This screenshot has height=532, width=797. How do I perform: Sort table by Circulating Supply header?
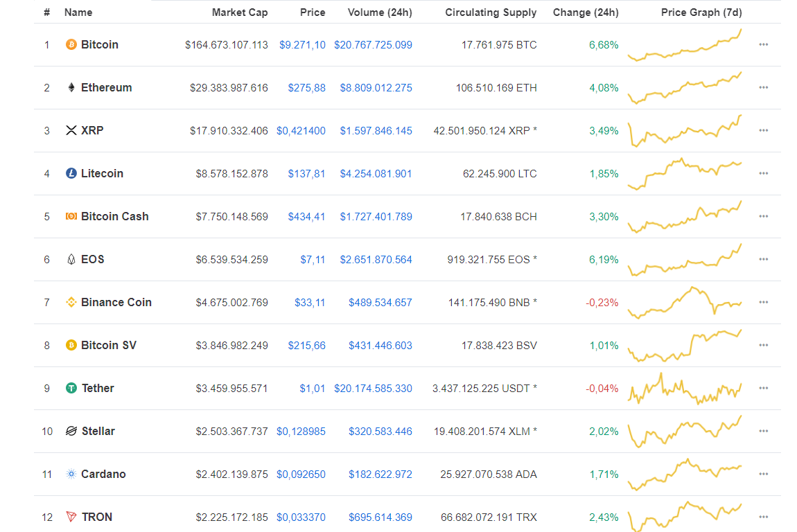tap(491, 12)
